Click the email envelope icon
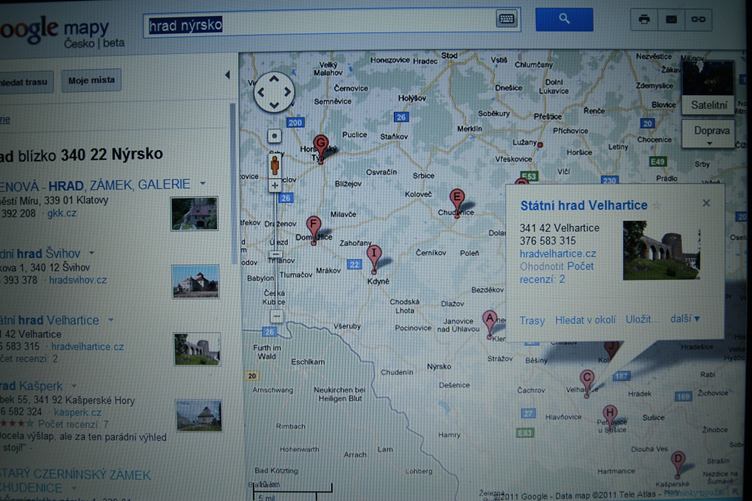This screenshot has width=752, height=501. (x=671, y=19)
